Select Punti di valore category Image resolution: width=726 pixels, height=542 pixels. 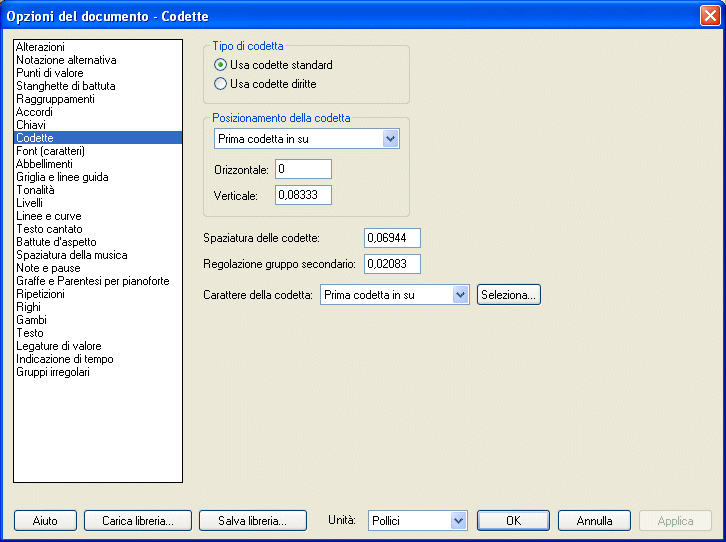coord(98,73)
